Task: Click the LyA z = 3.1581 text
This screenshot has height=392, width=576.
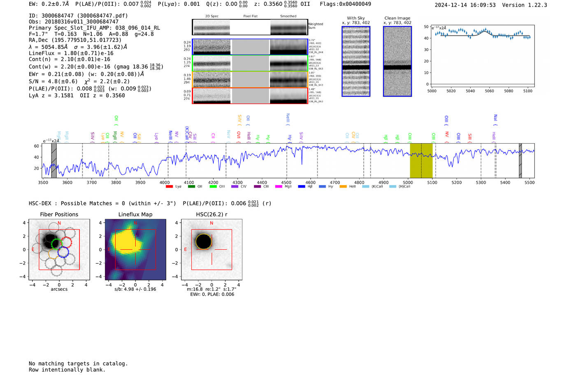Action: (x=51, y=95)
